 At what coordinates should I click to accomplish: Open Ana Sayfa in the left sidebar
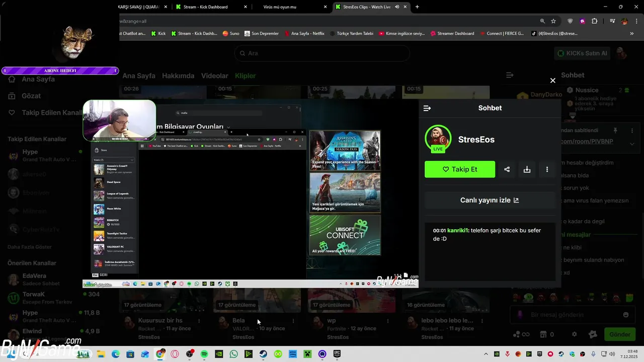[38, 79]
